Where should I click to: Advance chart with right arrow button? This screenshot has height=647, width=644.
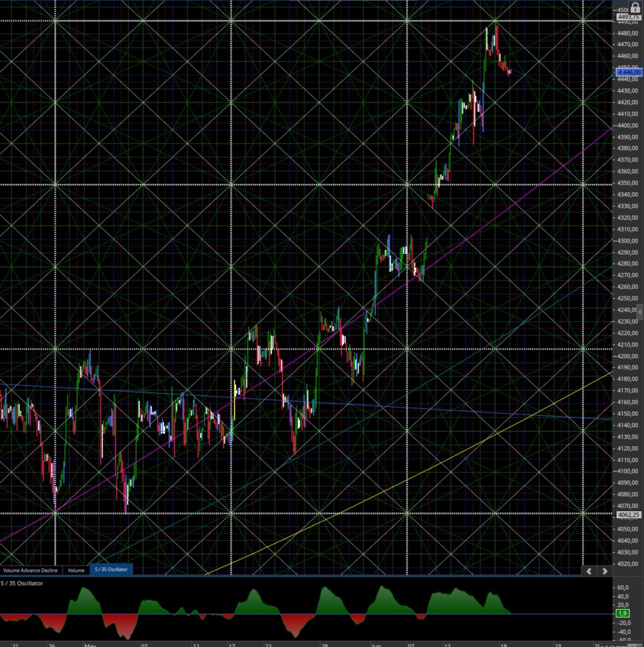point(604,571)
